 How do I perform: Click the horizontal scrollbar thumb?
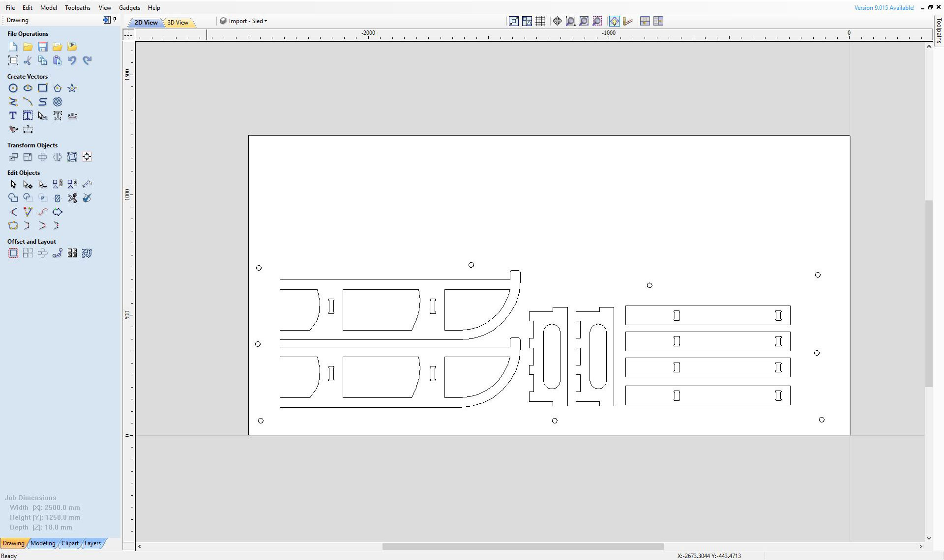click(523, 546)
